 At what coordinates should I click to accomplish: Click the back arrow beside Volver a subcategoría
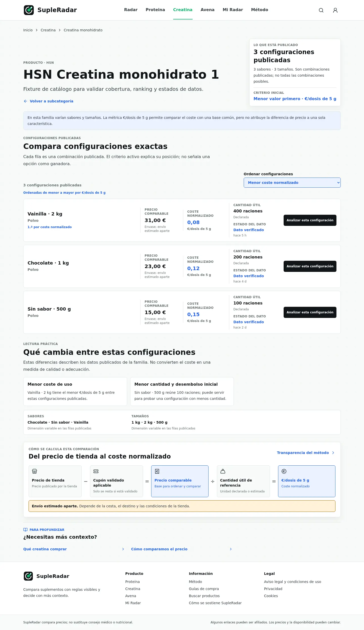click(x=25, y=101)
